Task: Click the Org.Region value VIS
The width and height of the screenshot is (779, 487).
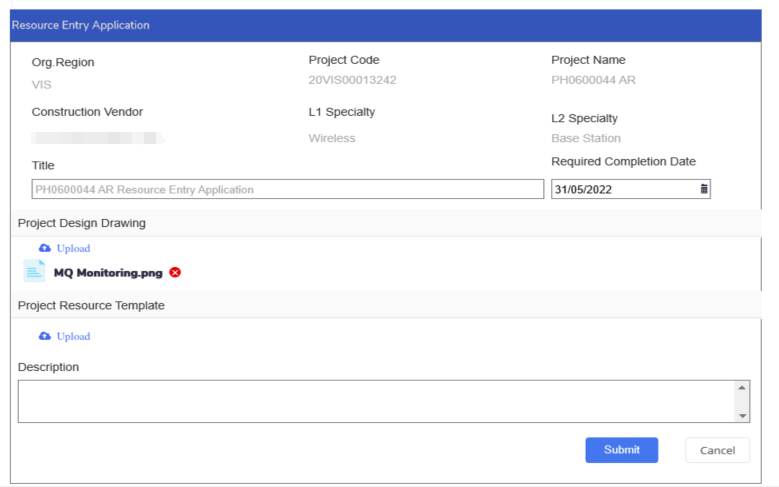Action: click(x=41, y=85)
